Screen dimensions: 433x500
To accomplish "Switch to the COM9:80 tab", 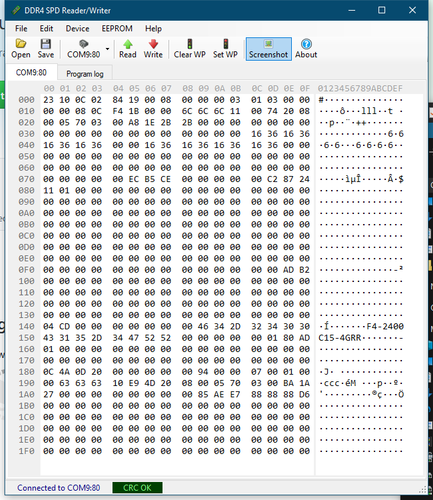I will 31,72.
